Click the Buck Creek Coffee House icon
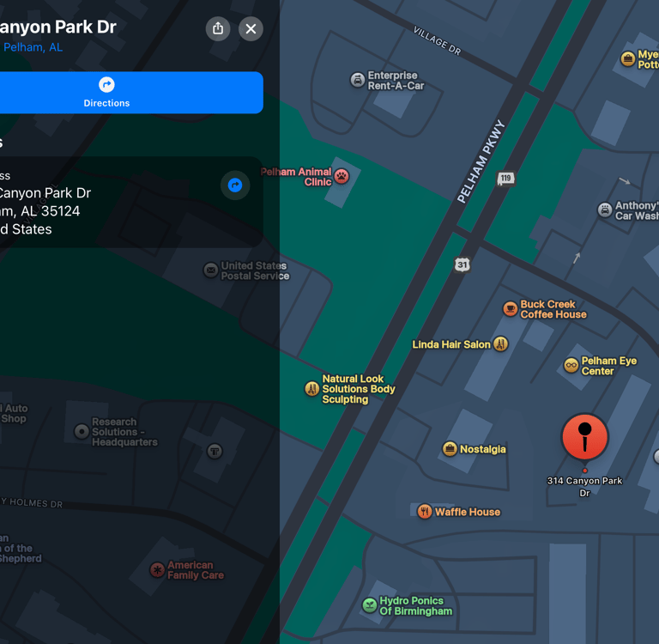This screenshot has height=644, width=659. pyautogui.click(x=511, y=309)
